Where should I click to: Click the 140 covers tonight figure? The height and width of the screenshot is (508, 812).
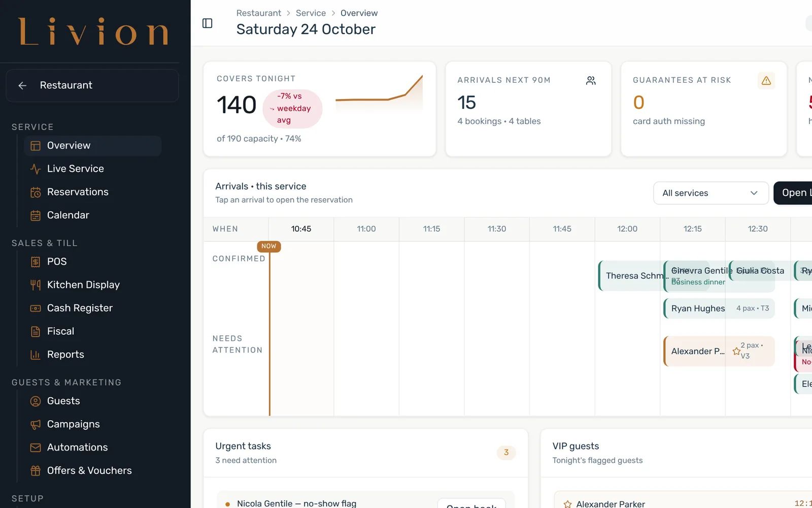tap(236, 105)
